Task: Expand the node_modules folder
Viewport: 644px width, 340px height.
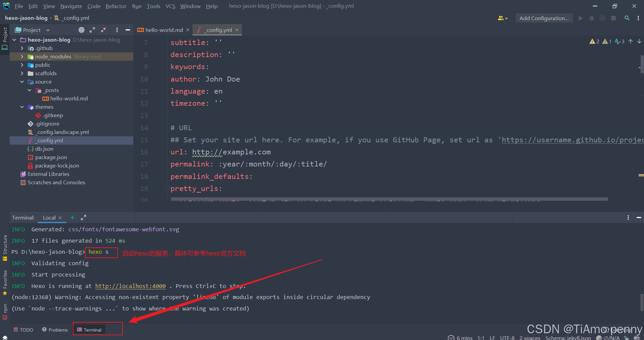Action: pos(22,56)
